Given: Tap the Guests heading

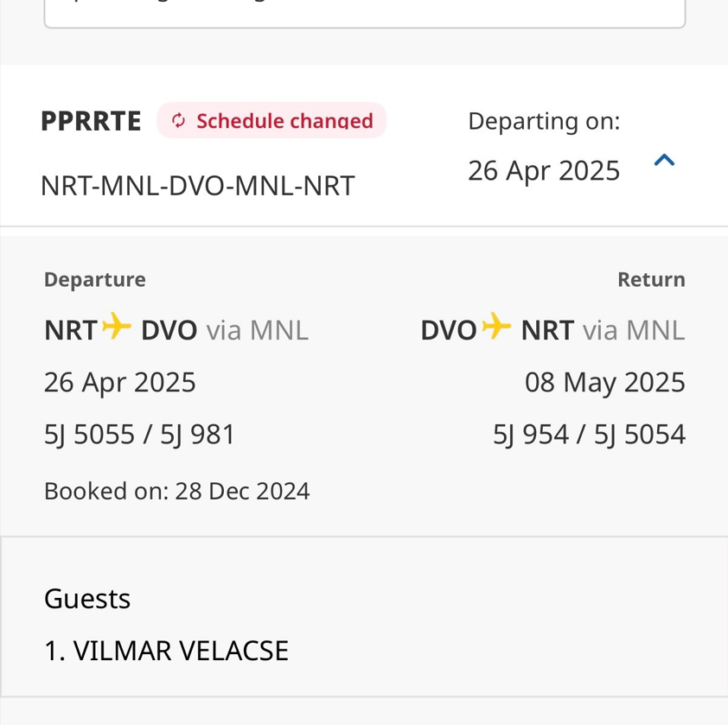Looking at the screenshot, I should [87, 598].
